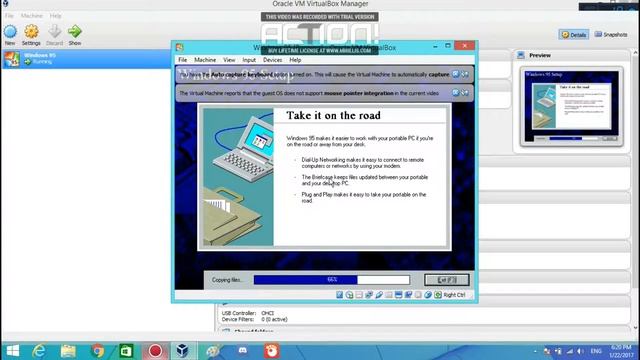Screen dimensions: 640x360
Task: Open Machine menu in VirtualBox Manager
Action: click(x=31, y=16)
